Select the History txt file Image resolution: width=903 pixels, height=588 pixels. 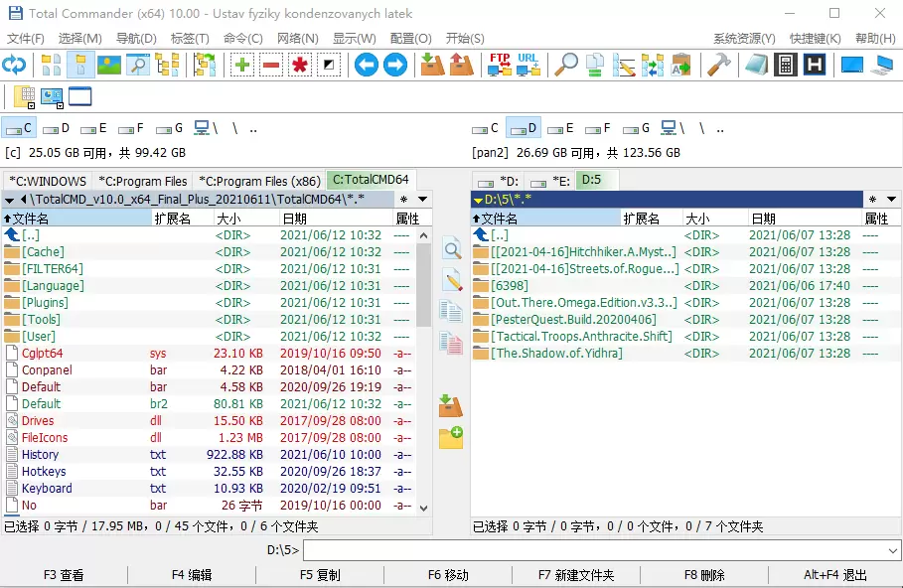208,455
